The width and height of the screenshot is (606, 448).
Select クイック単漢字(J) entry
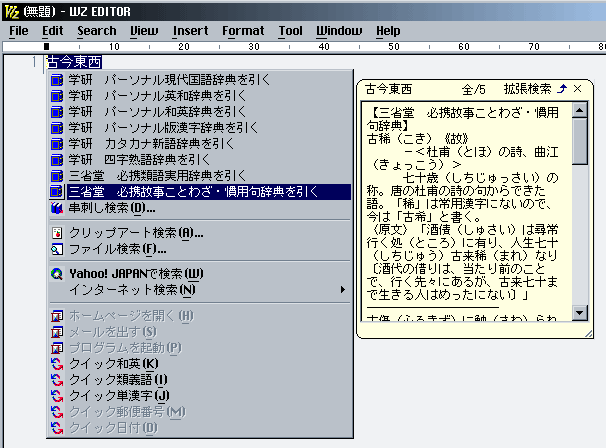pyautogui.click(x=200, y=396)
